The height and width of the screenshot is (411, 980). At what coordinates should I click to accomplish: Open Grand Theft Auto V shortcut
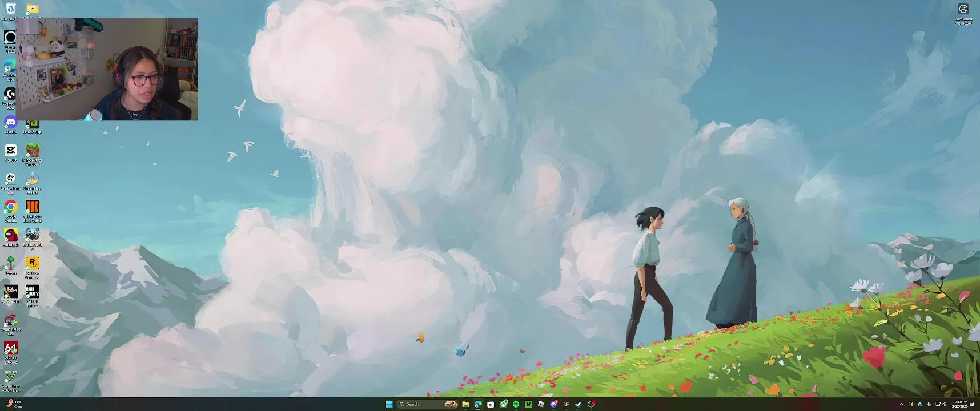[x=10, y=381]
